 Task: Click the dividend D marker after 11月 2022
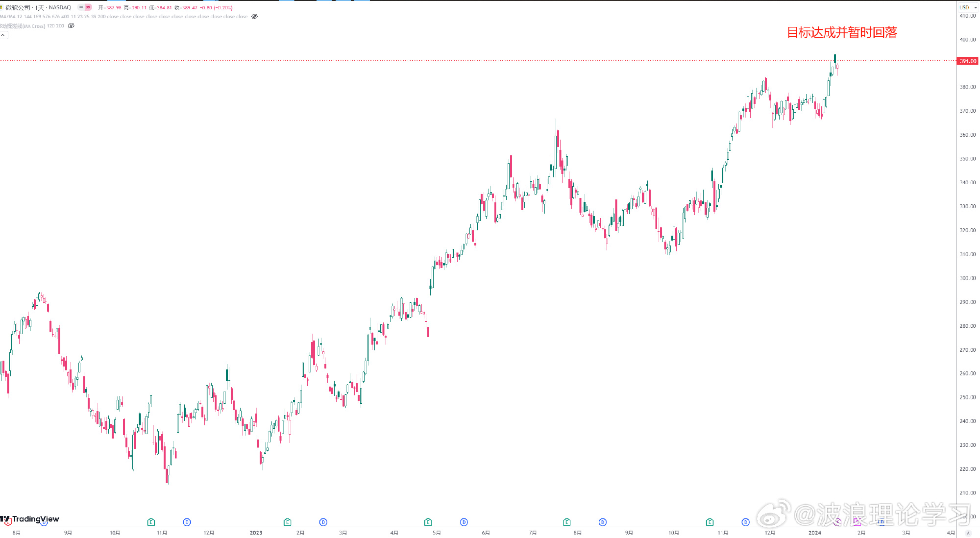click(187, 522)
